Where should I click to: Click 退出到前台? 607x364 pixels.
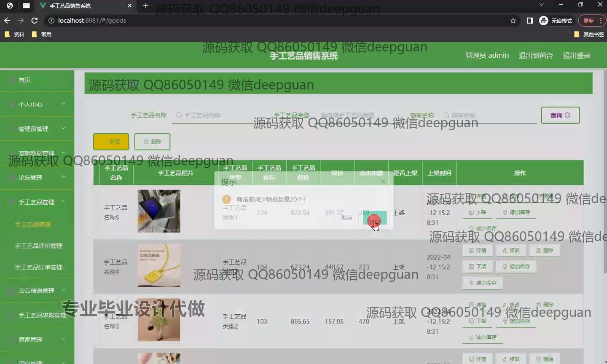[536, 55]
